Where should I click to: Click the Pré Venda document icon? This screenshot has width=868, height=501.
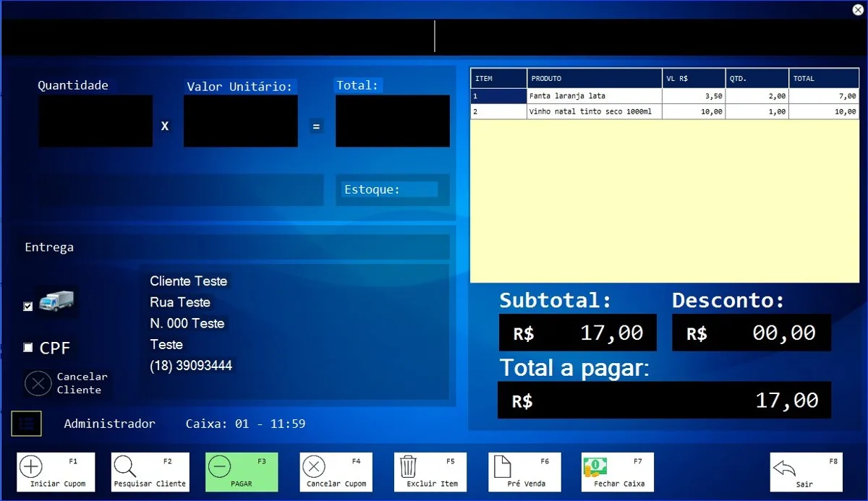coord(502,467)
